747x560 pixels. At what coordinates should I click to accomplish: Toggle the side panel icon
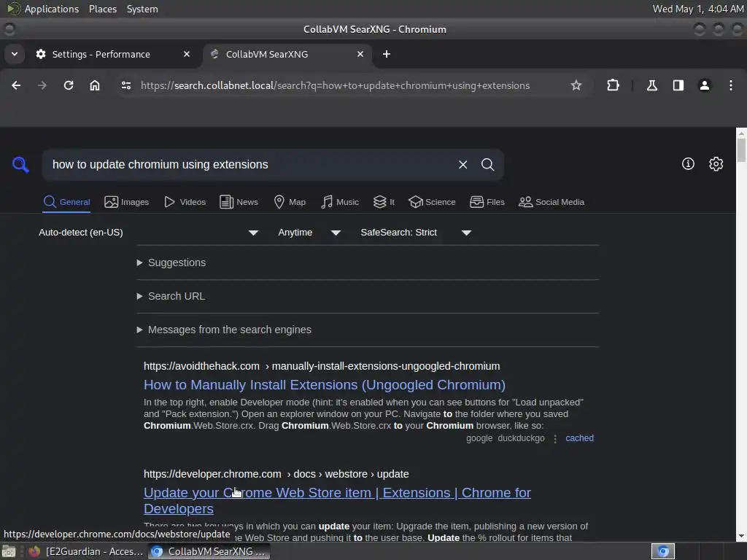pos(678,85)
